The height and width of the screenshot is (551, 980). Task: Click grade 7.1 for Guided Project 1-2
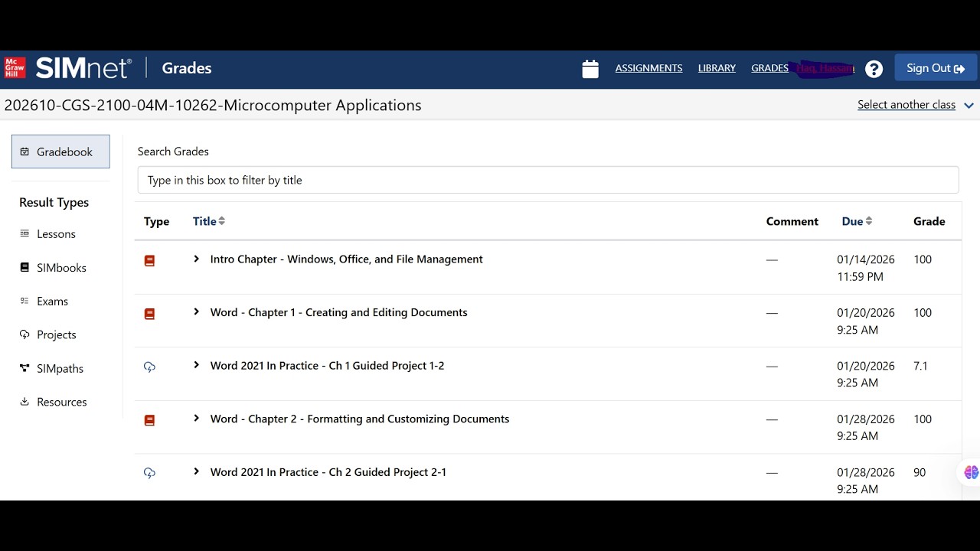point(920,366)
